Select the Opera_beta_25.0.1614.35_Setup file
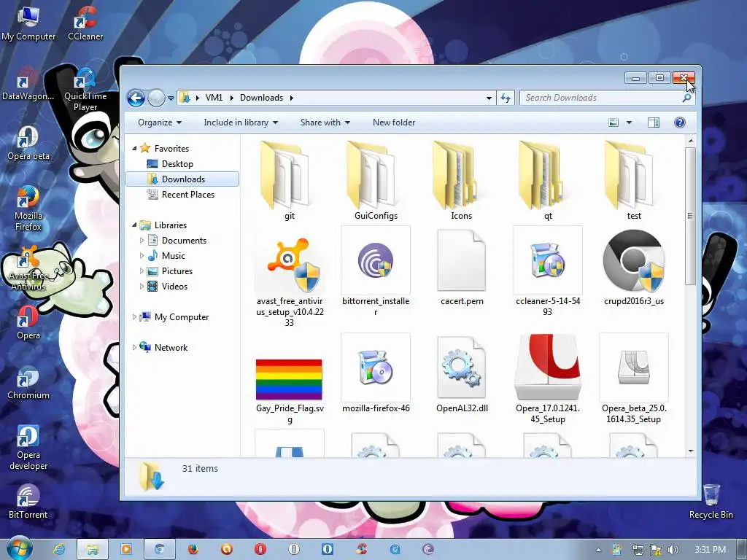Viewport: 747px width, 560px height. pos(634,379)
